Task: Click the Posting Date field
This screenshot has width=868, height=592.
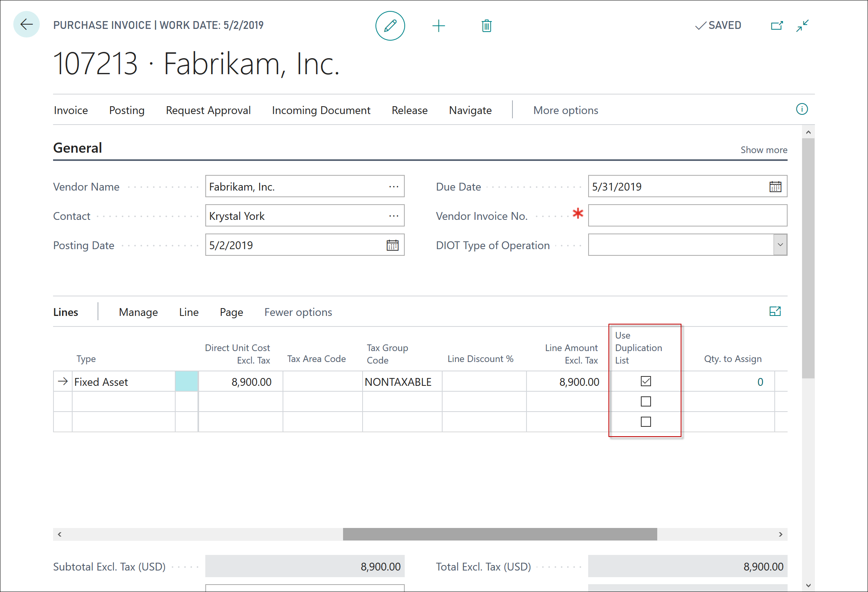Action: click(x=304, y=245)
